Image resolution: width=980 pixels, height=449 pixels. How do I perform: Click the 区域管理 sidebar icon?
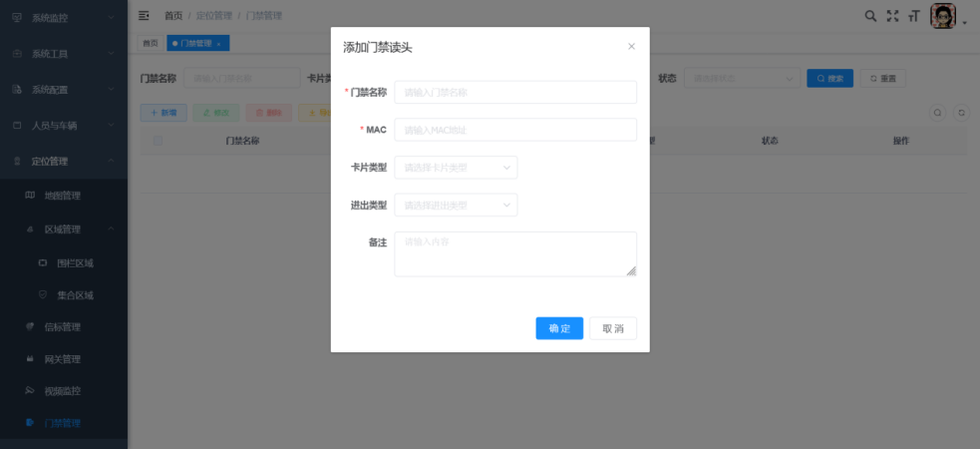30,229
